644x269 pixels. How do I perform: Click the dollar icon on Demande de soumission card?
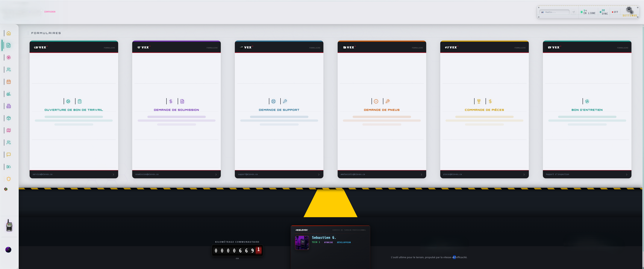click(x=171, y=101)
